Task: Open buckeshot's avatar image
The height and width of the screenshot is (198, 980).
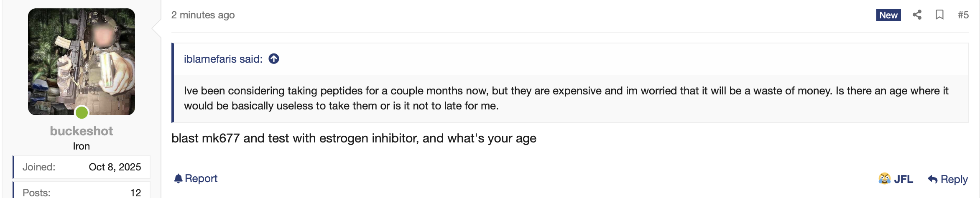Action: 82,61
